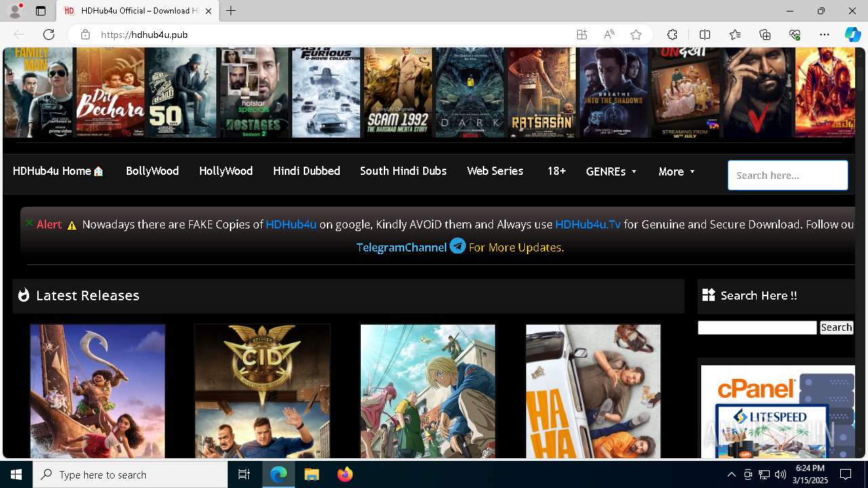868x488 pixels.
Task: Open the 18+ category
Action: coord(556,171)
